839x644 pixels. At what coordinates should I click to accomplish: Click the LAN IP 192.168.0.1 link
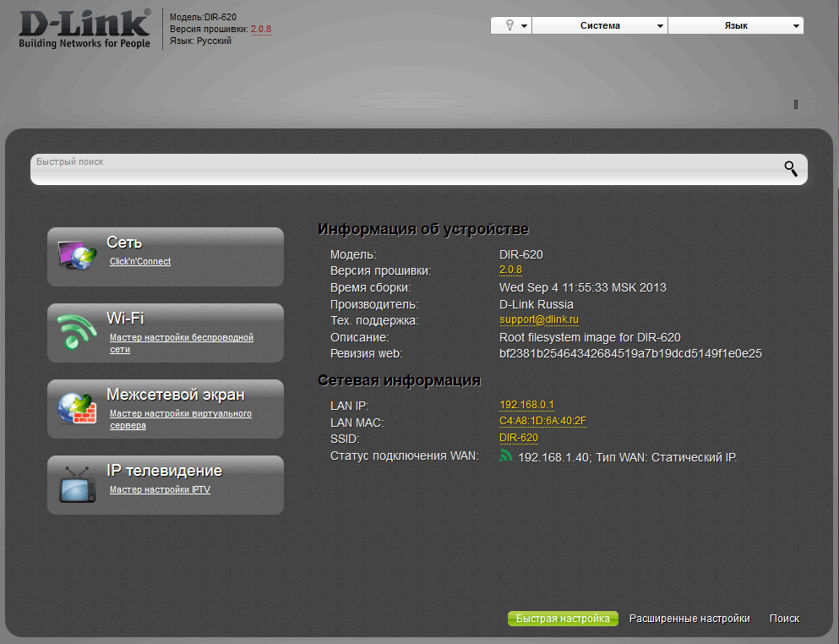(526, 405)
